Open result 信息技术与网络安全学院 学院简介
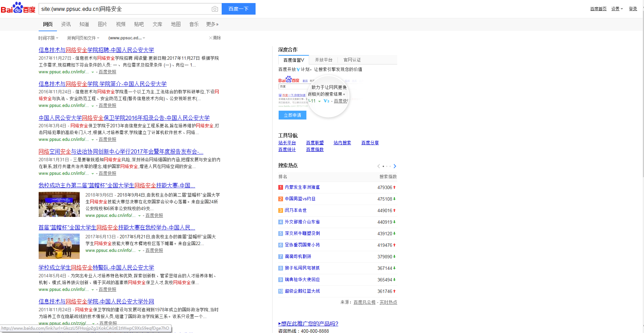This screenshot has height=333, width=644. [x=103, y=84]
